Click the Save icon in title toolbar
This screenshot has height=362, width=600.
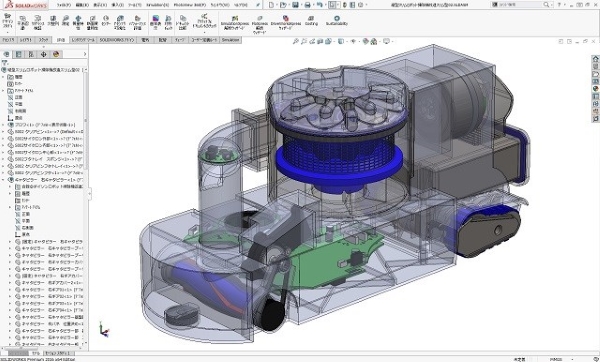295,5
